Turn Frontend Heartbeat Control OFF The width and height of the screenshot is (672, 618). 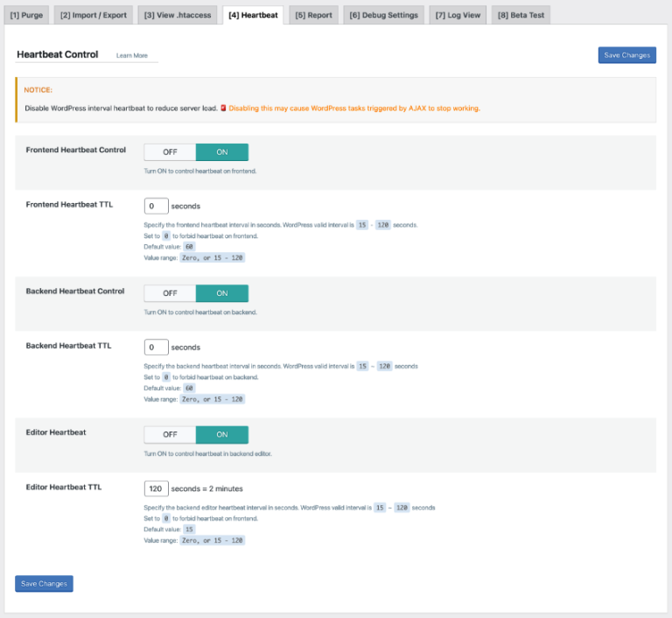point(170,152)
